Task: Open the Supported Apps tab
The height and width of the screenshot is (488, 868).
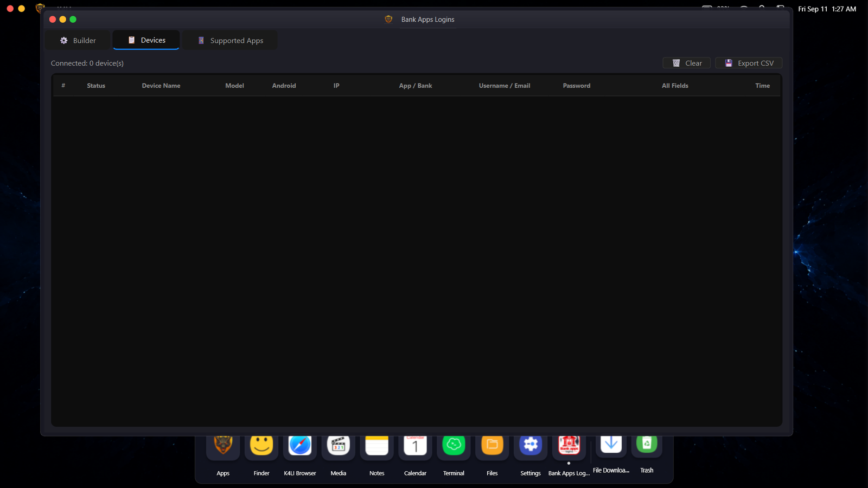Action: [230, 41]
